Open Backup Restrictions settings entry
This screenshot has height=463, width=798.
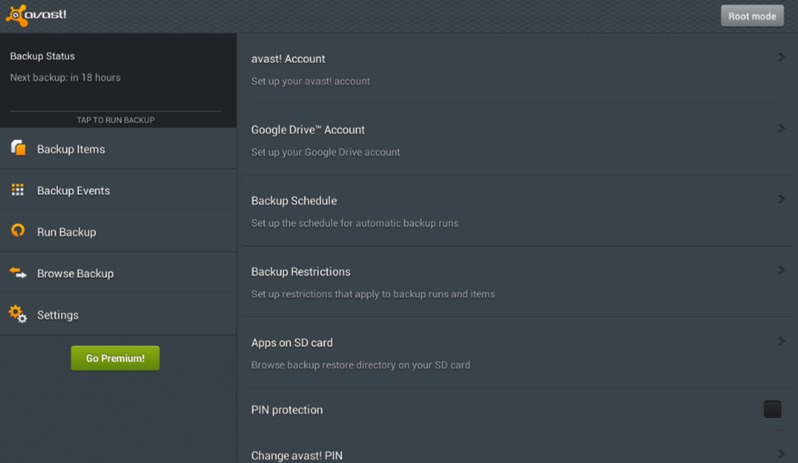pos(518,282)
